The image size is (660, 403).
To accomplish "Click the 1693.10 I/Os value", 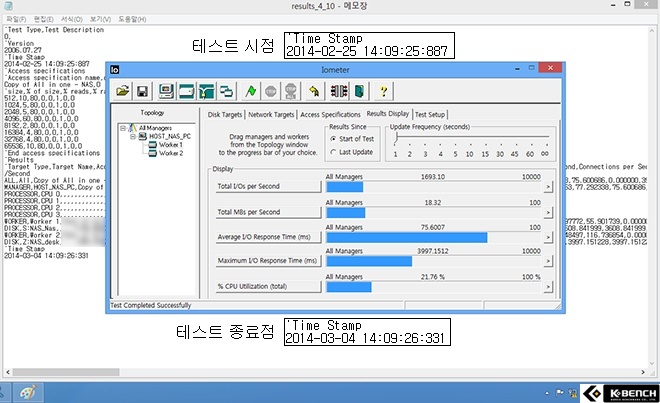I will pos(433,177).
